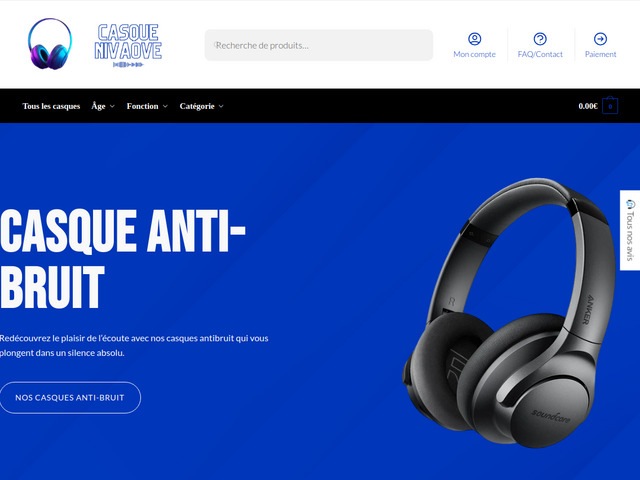The height and width of the screenshot is (480, 640).
Task: Click the headphone logo image
Action: coord(51,44)
